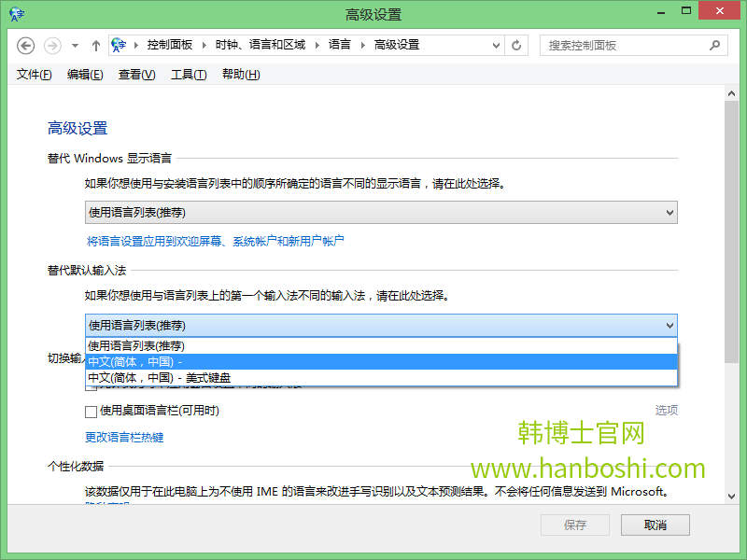The image size is (747, 560).
Task: Click the refresh icon in the address bar
Action: pyautogui.click(x=516, y=45)
